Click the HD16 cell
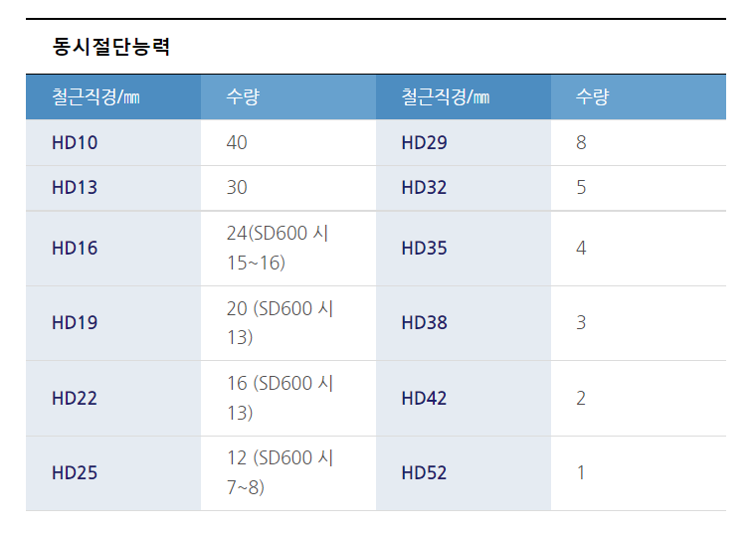 tap(113, 249)
